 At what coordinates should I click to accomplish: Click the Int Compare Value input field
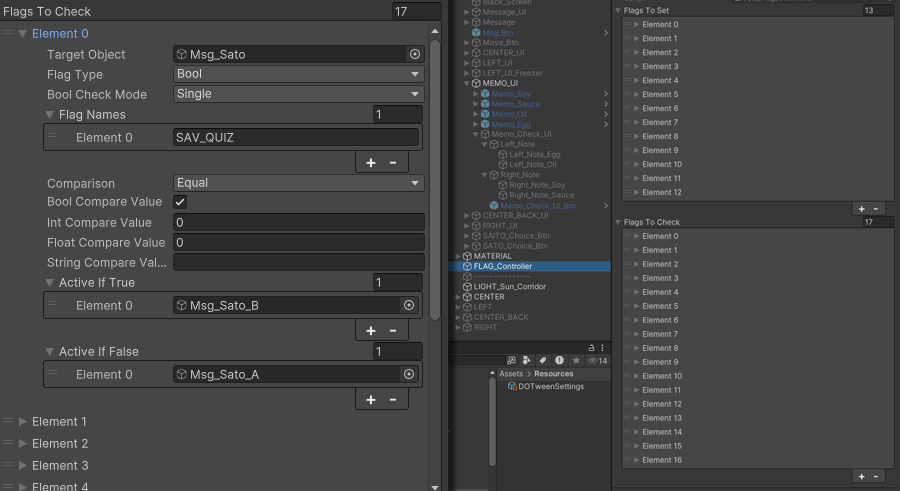[x=298, y=222]
